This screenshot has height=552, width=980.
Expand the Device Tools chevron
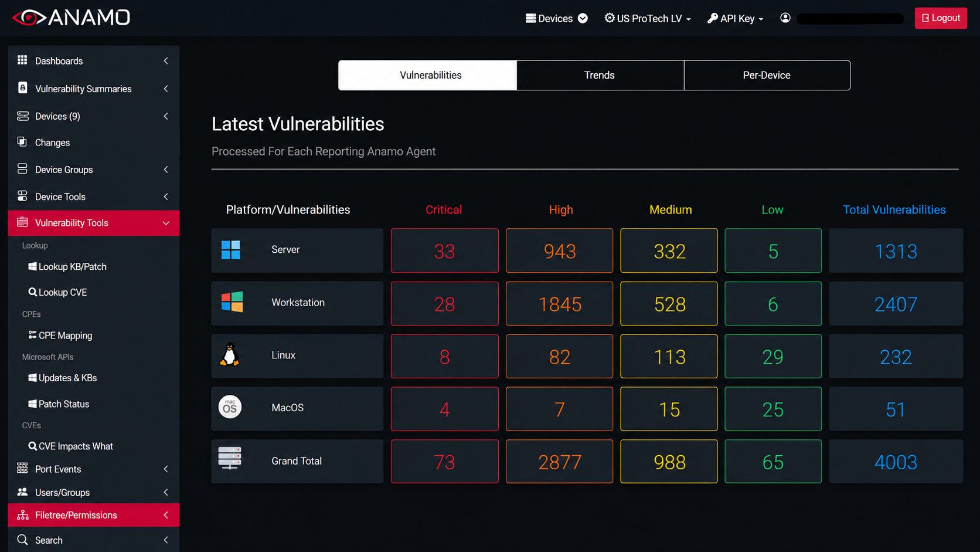(x=166, y=197)
